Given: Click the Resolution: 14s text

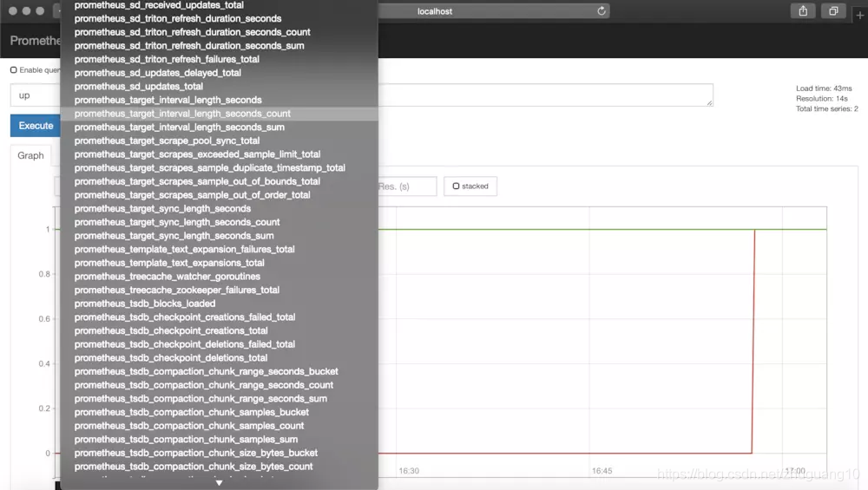Looking at the screenshot, I should pyautogui.click(x=821, y=99).
